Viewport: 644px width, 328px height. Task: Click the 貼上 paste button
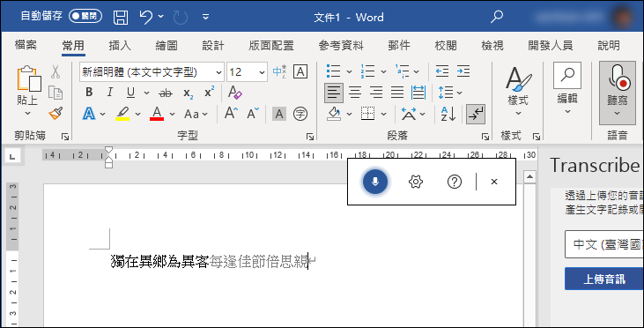click(x=27, y=85)
